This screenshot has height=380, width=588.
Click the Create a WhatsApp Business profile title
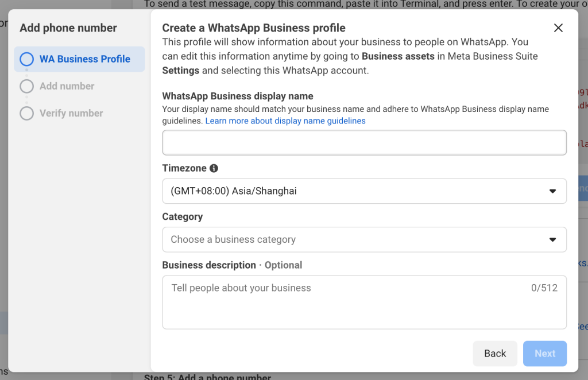[x=254, y=28]
